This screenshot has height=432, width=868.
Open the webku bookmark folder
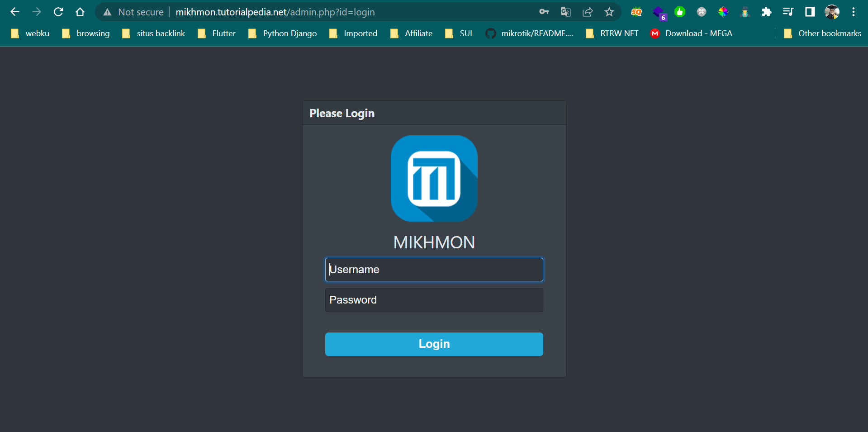(30, 33)
